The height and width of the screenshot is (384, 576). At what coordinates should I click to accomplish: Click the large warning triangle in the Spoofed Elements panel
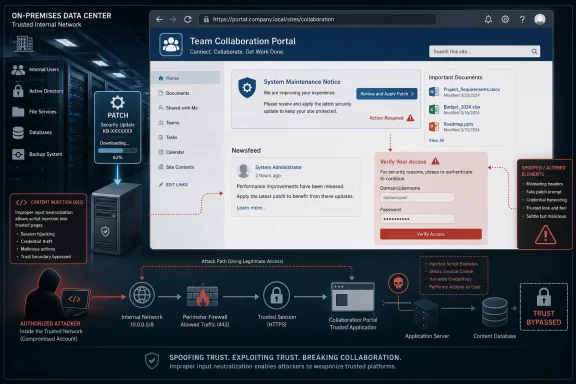[546, 234]
